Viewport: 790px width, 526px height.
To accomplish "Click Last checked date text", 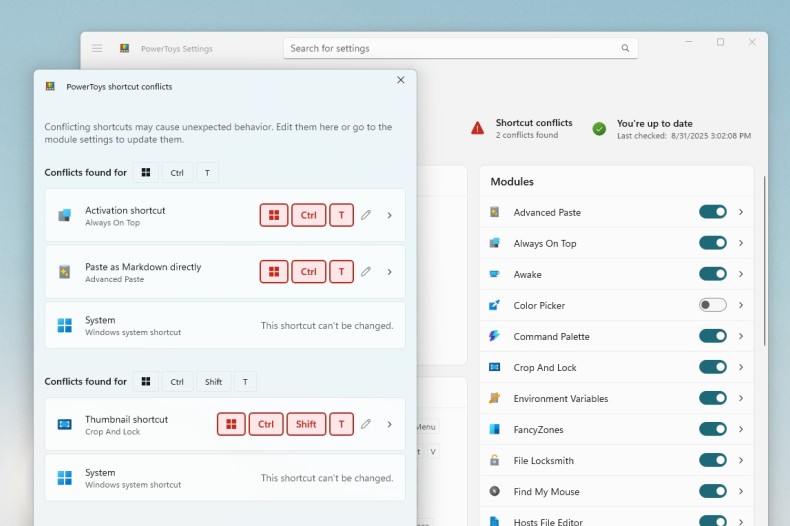I will (684, 136).
